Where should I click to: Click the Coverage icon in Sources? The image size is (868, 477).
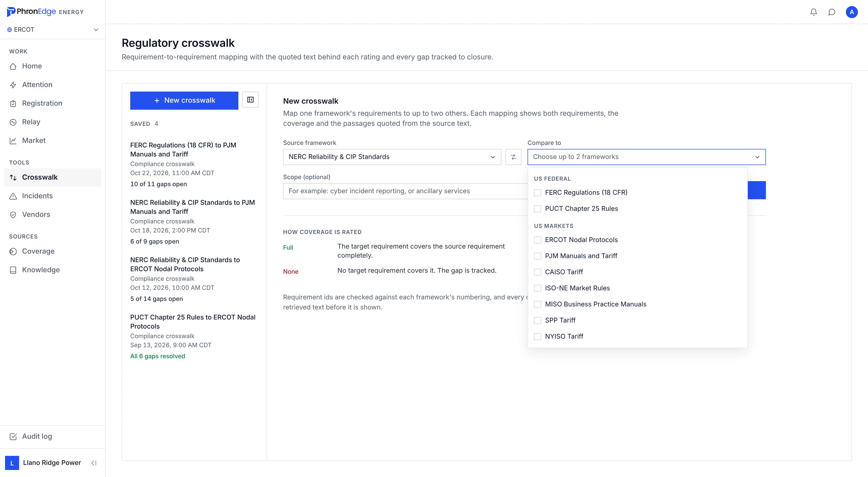[13, 252]
